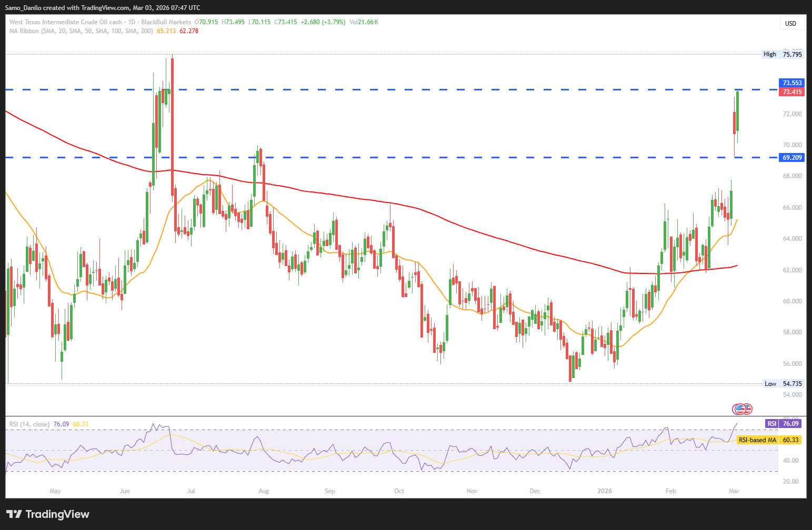Click the 2026 label on time axis

point(605,491)
